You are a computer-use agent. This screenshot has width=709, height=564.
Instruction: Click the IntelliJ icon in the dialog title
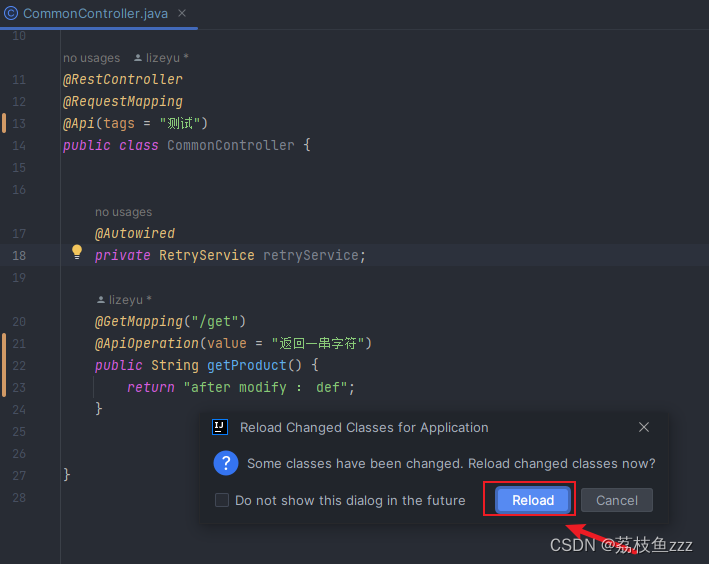tap(220, 427)
